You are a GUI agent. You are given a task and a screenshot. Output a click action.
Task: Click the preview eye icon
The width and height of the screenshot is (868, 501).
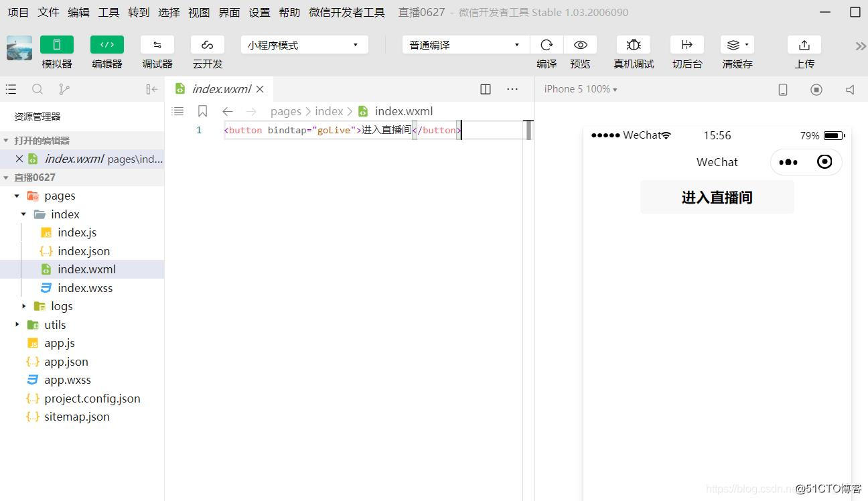click(x=580, y=45)
